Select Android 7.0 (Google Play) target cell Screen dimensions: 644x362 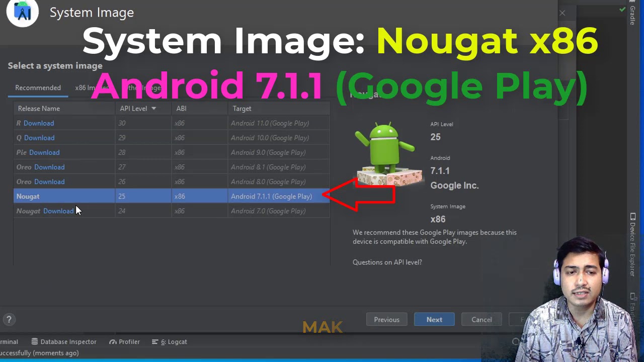tap(279, 211)
